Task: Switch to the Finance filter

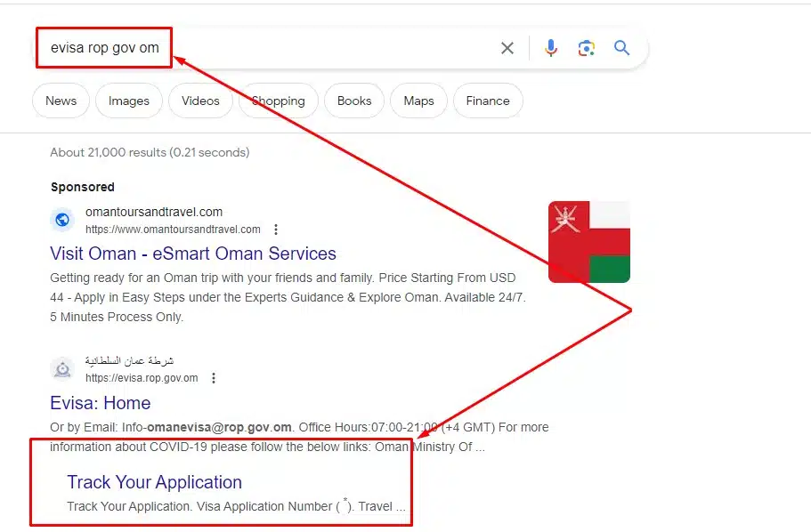Action: click(488, 101)
